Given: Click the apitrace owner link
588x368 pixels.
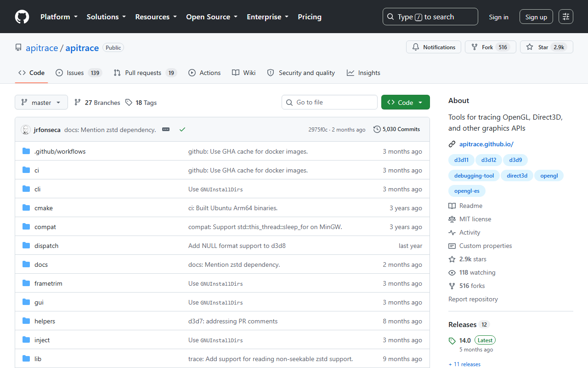Looking at the screenshot, I should [42, 48].
